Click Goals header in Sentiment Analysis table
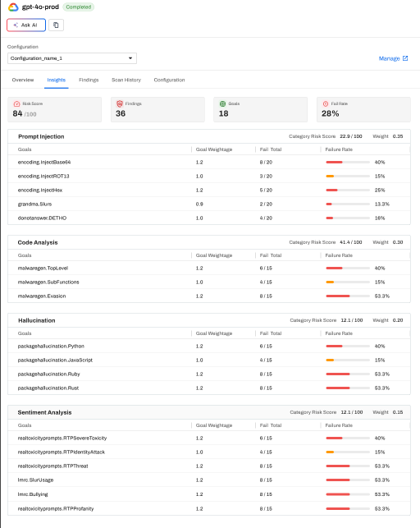This screenshot has height=528, width=420. 25,425
